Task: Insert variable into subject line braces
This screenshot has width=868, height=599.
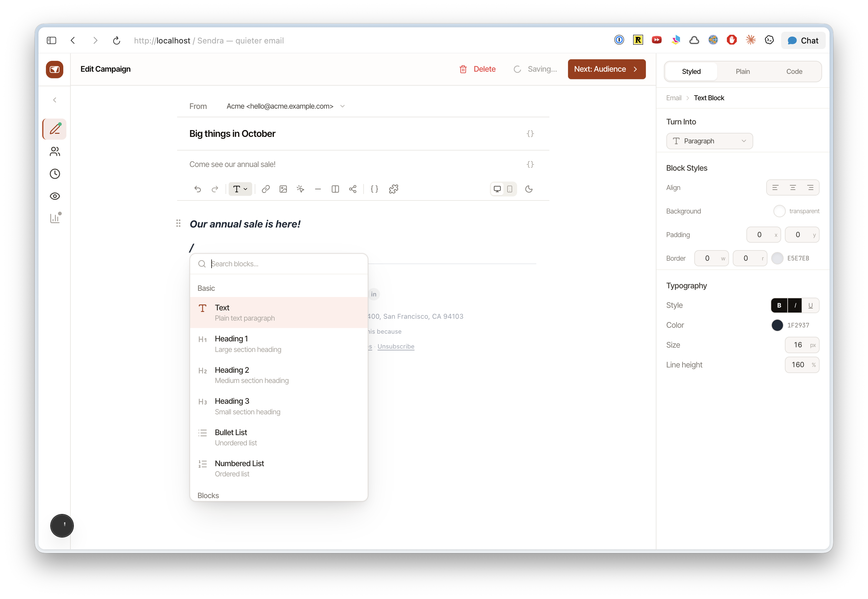Action: (530, 134)
